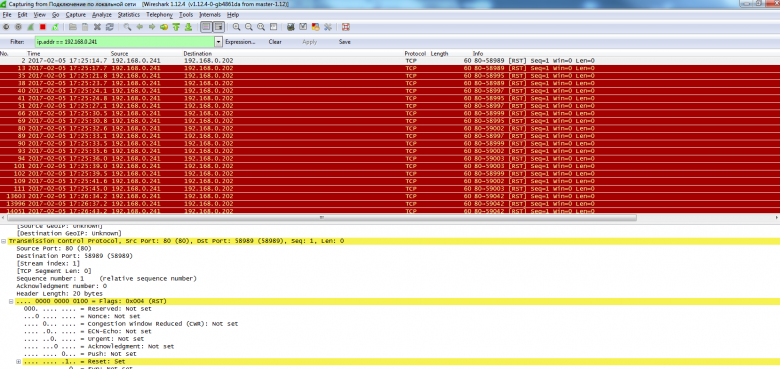This screenshot has height=369, width=780.
Task: Toggle packet list colorization
Action: click(206, 27)
